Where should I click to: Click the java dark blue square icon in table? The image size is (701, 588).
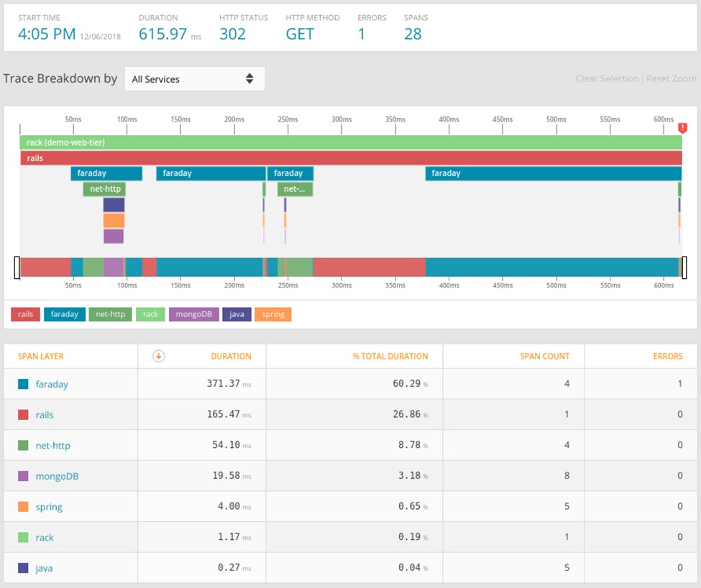[23, 568]
